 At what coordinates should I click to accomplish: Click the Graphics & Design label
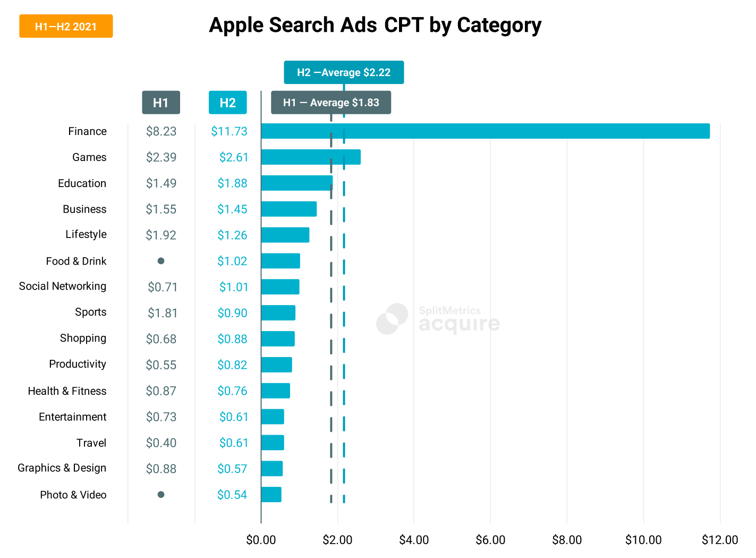pyautogui.click(x=62, y=468)
